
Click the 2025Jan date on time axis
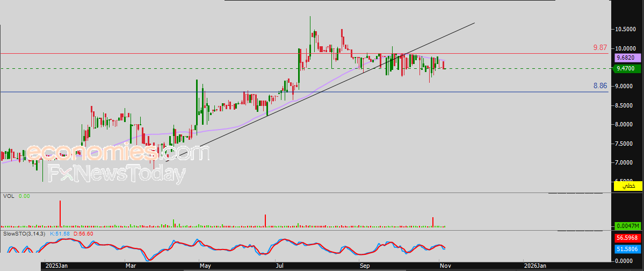pos(57,266)
